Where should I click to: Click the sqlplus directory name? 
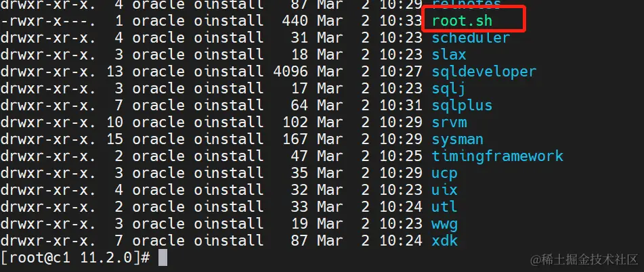(462, 106)
